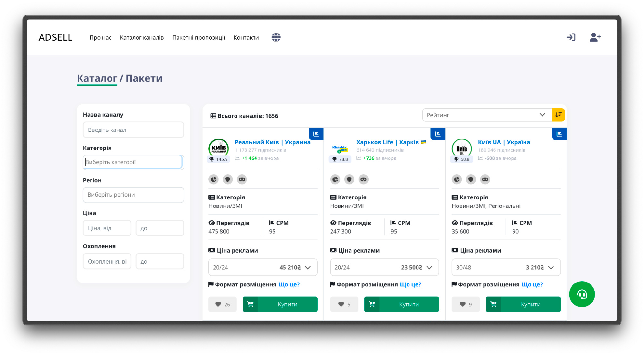The width and height of the screenshot is (644, 355).
Task: Focus the Ціна, від input field
Action: (107, 228)
